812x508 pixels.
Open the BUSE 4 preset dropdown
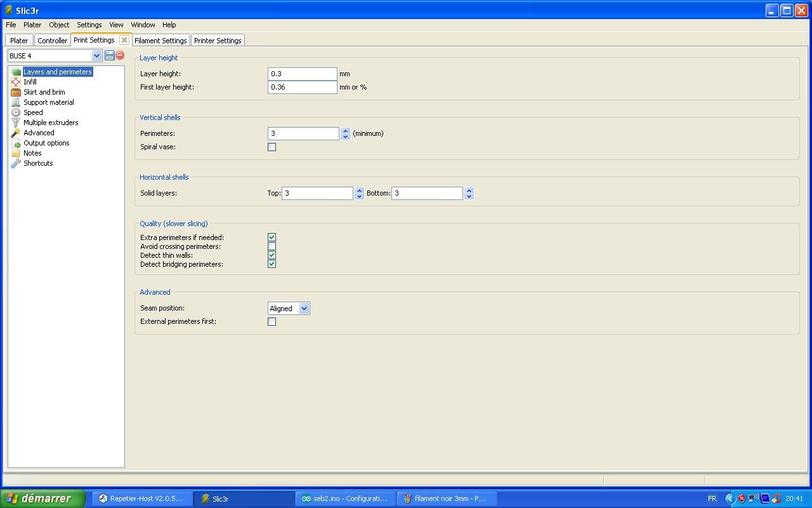coord(96,55)
